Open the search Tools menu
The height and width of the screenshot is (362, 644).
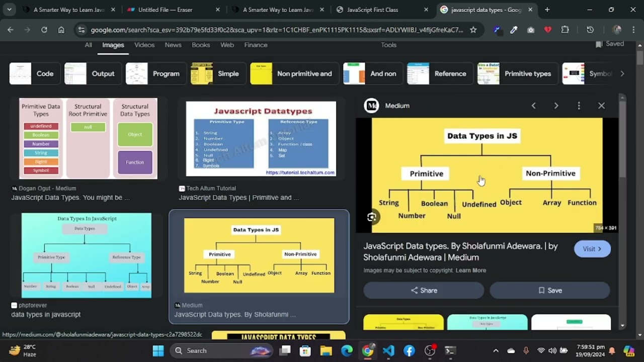pos(388,45)
